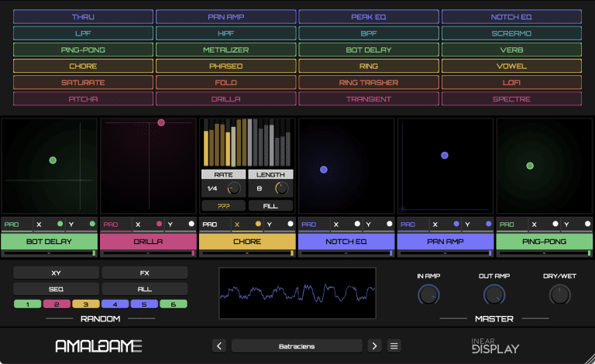The height and width of the screenshot is (364, 595).
Task: Go to the next preset with right arrow
Action: click(374, 346)
